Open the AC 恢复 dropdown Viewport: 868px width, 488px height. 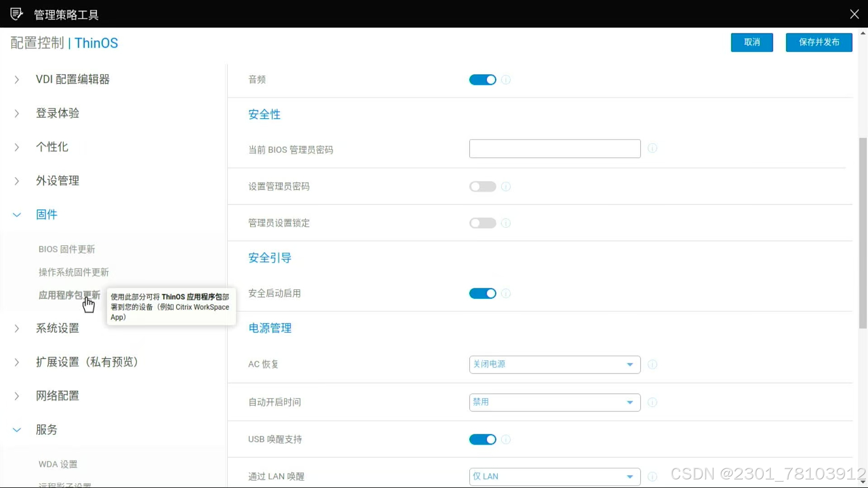[x=555, y=365]
